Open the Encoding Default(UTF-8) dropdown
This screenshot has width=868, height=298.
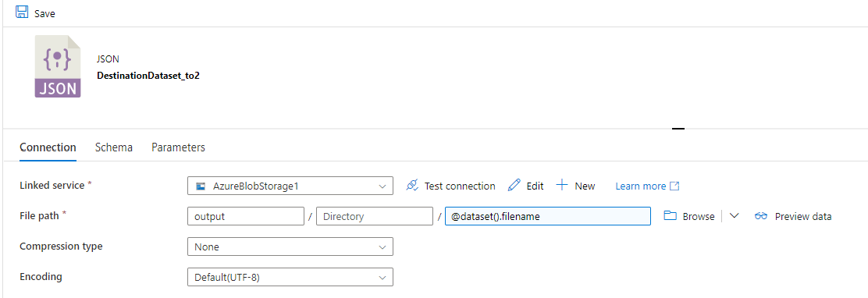(x=290, y=277)
